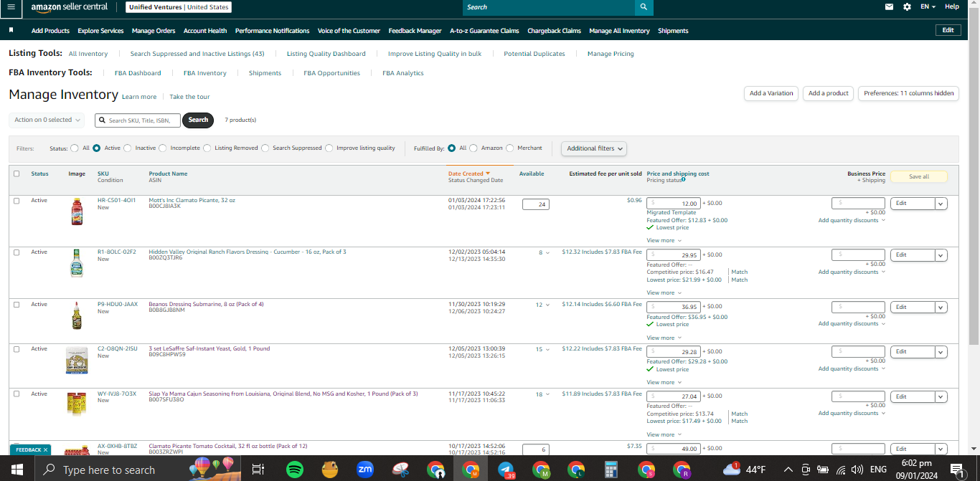
Task: Open Preferences: 11 columns hidden
Action: (909, 93)
